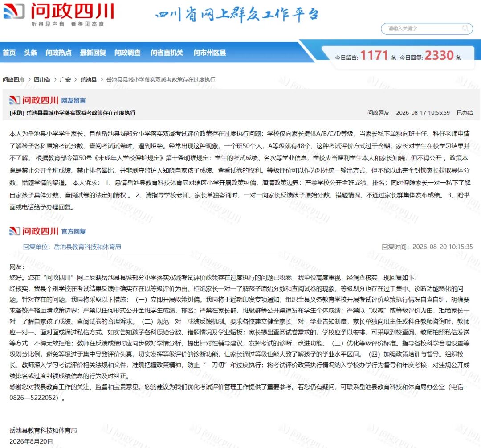Open the 问省直机关 section
This screenshot has height=448, width=481.
pos(167,53)
